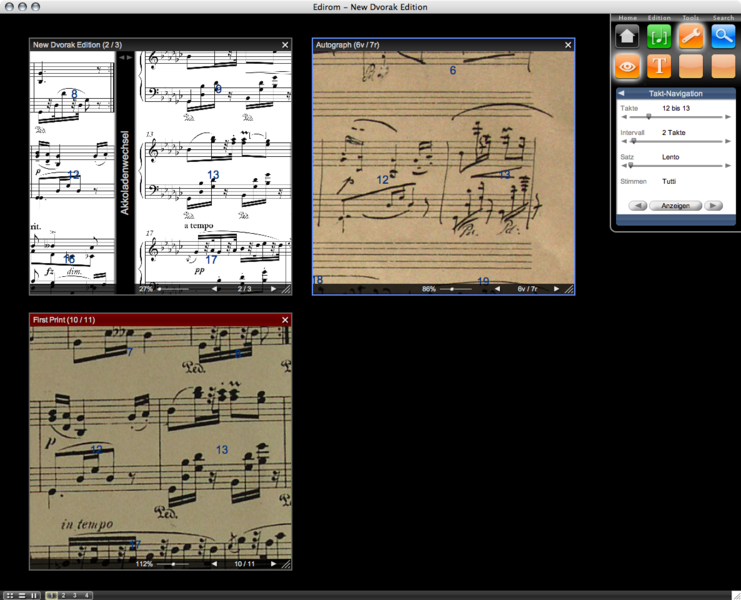Click the Akkoladenwechsel arrows in Dvorak Edition

pos(125,58)
